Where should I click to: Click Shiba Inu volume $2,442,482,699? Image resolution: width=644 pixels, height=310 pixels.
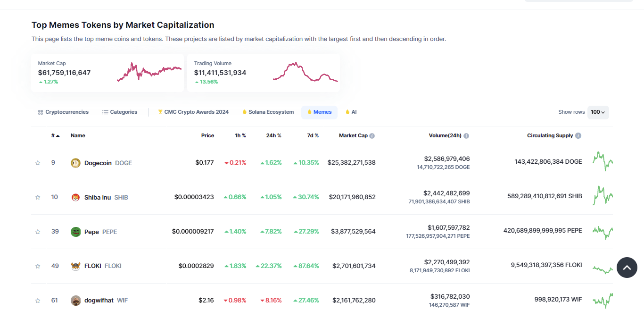pyautogui.click(x=447, y=193)
